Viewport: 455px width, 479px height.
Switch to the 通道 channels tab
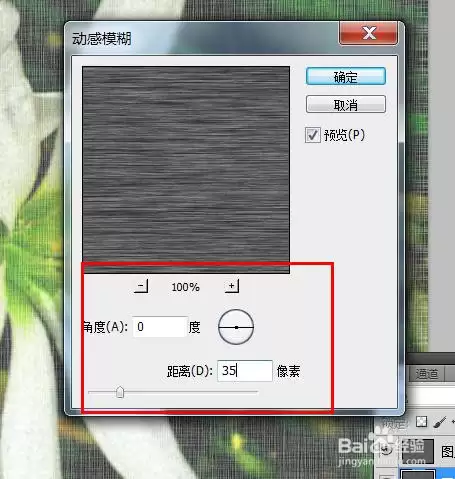(x=427, y=374)
